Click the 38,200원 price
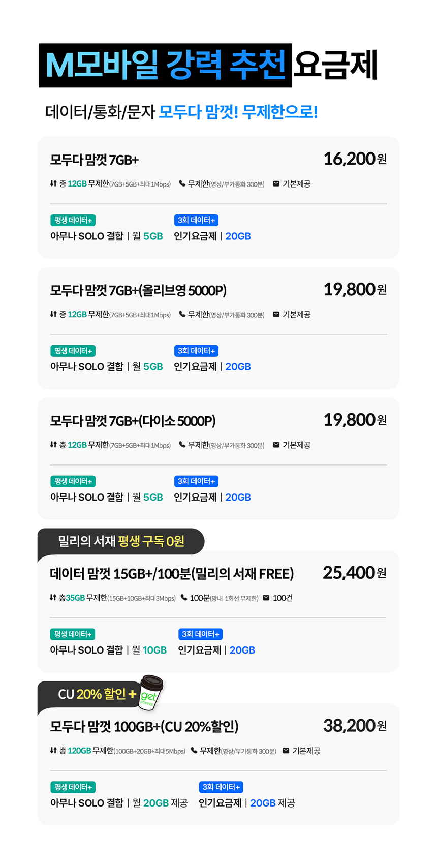The height and width of the screenshot is (868, 437). [355, 726]
